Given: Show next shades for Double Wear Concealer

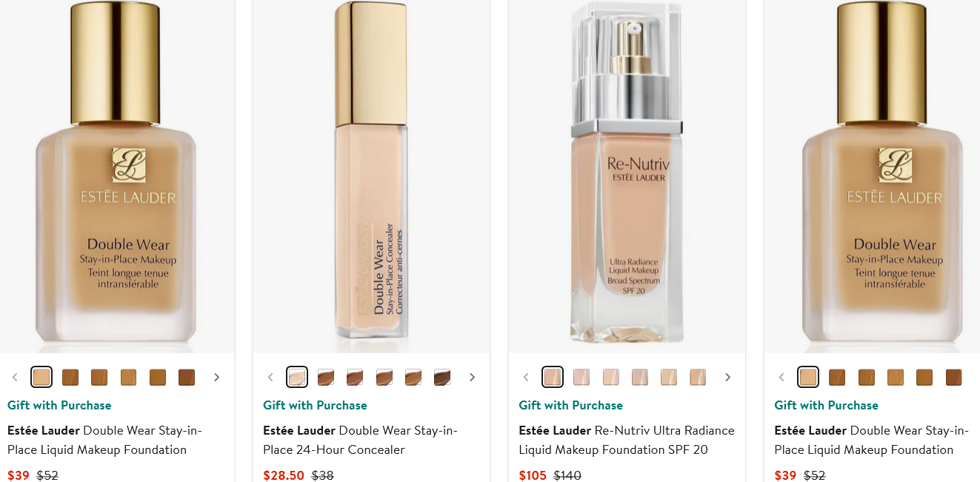Looking at the screenshot, I should [472, 377].
